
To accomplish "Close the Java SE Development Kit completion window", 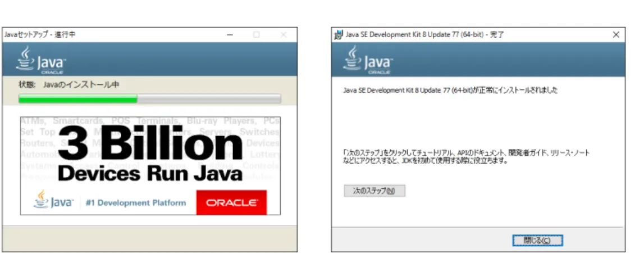I will (616, 35).
